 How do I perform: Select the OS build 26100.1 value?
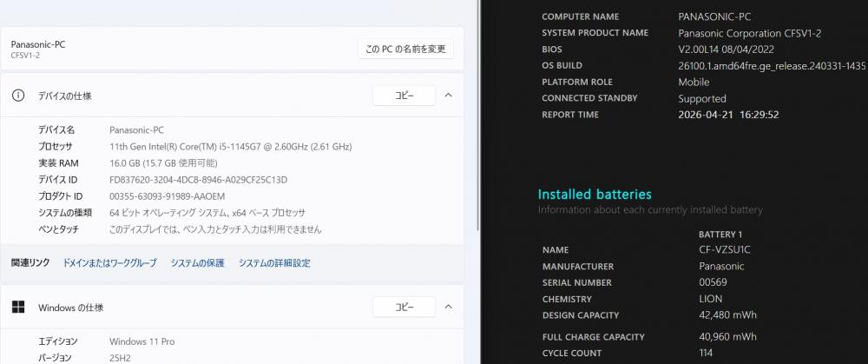point(772,65)
